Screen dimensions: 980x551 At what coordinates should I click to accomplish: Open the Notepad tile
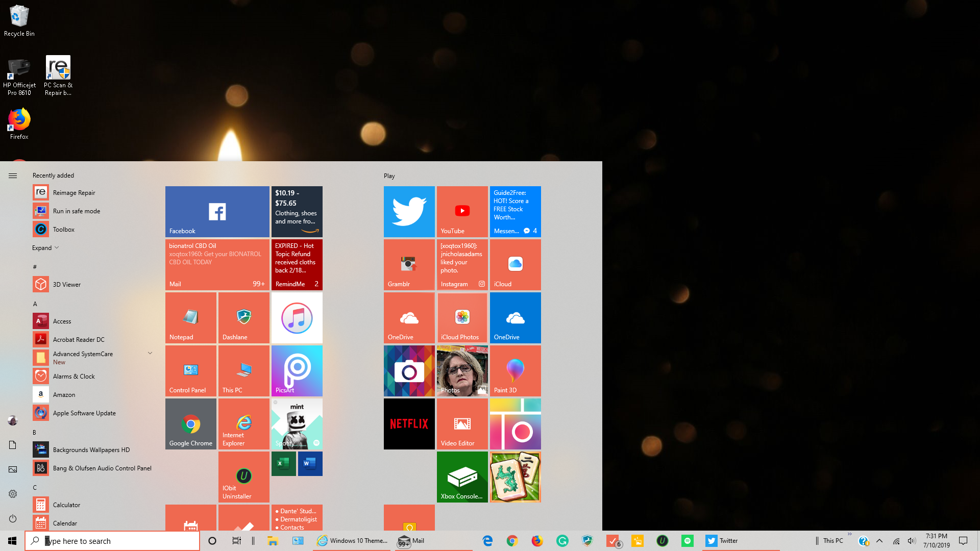coord(190,317)
